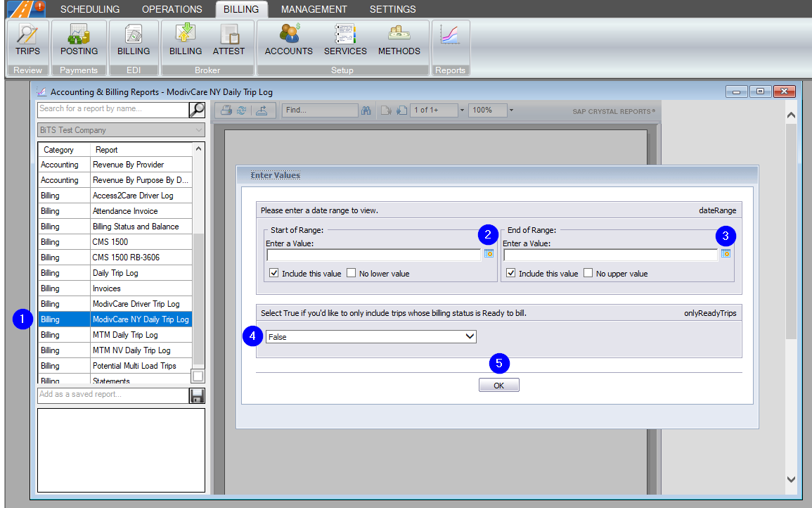Click the save report floppy disk icon
Screen dimensions: 812x508
[x=197, y=395]
